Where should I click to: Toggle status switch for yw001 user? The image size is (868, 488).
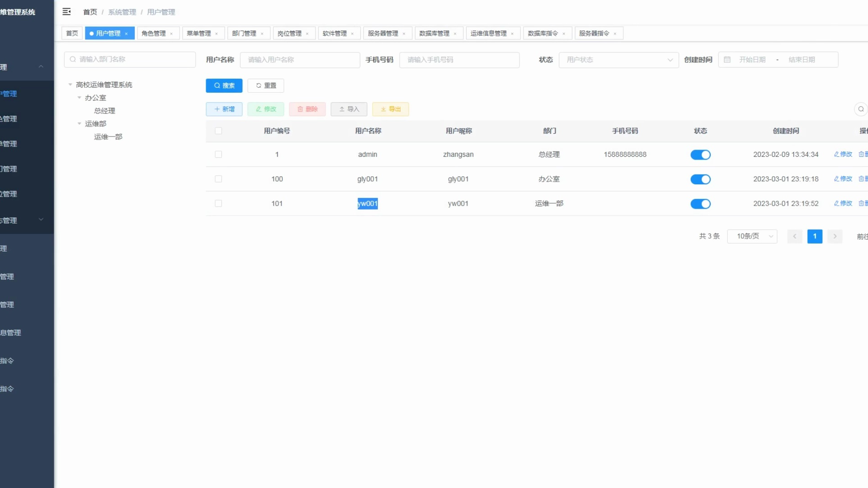(700, 204)
